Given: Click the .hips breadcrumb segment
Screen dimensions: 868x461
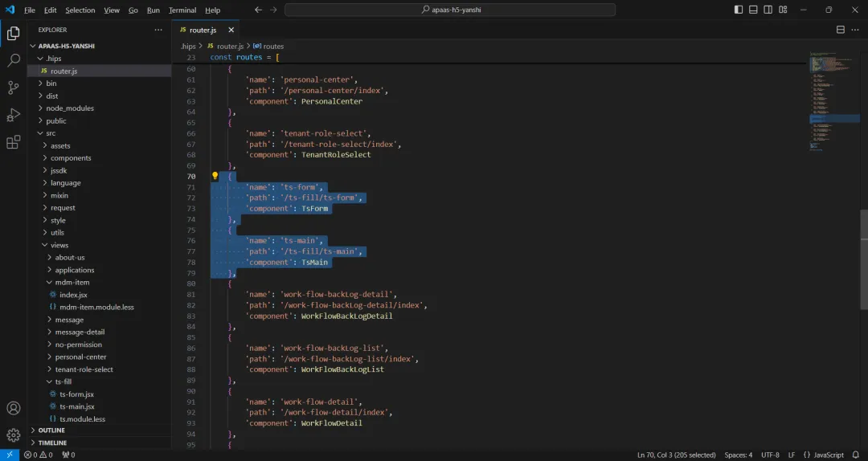Looking at the screenshot, I should pyautogui.click(x=188, y=46).
